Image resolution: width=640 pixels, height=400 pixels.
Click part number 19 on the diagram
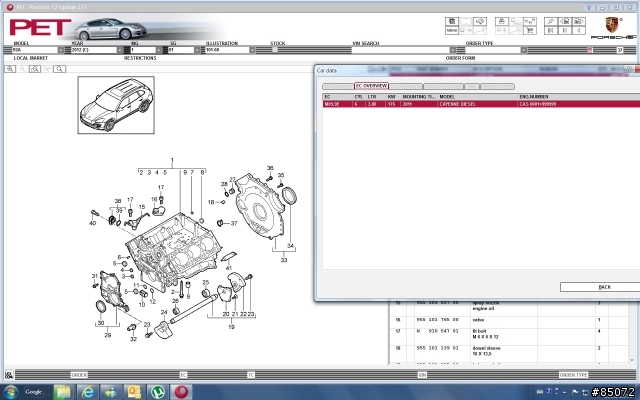click(231, 327)
